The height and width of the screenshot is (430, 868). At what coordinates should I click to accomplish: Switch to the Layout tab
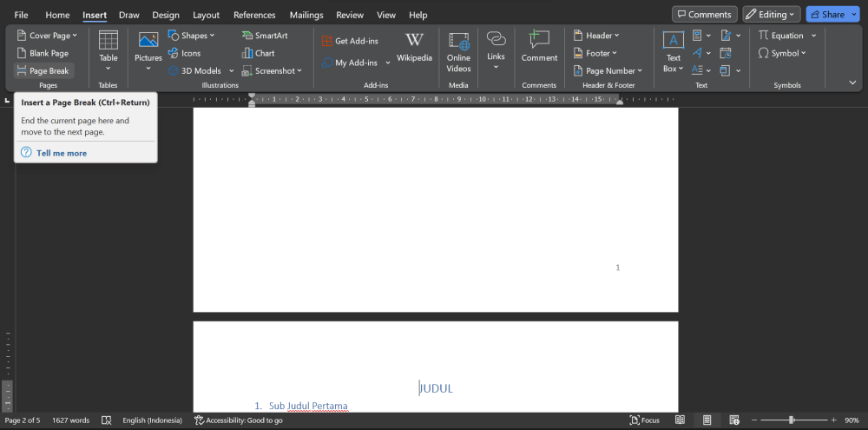(x=206, y=15)
